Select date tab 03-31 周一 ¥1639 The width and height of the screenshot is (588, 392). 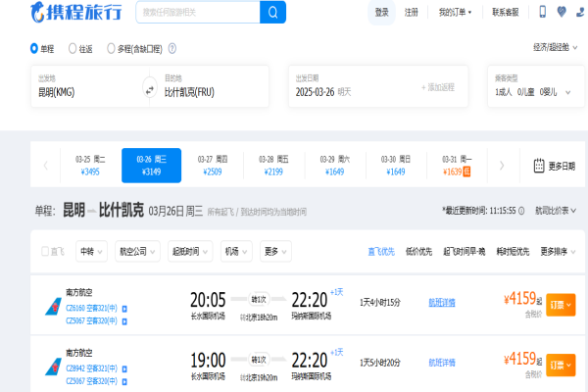(457, 166)
